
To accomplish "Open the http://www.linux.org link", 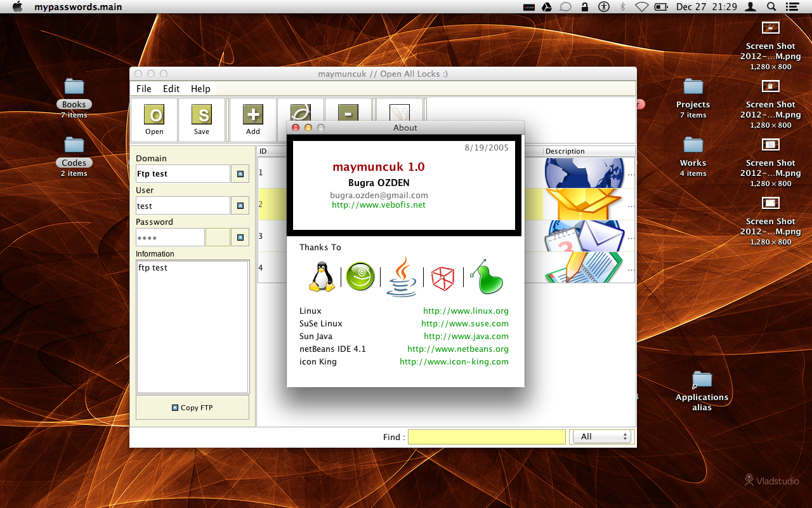I will (466, 311).
